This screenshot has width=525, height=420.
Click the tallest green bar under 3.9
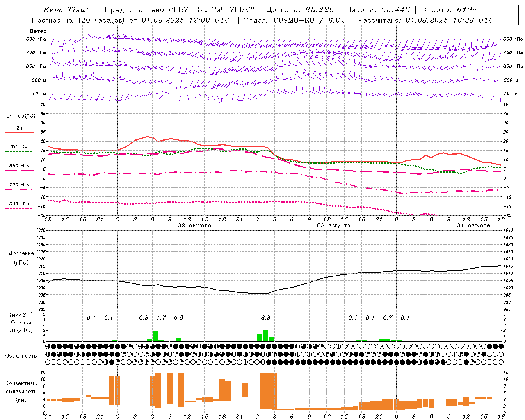coord(266,336)
